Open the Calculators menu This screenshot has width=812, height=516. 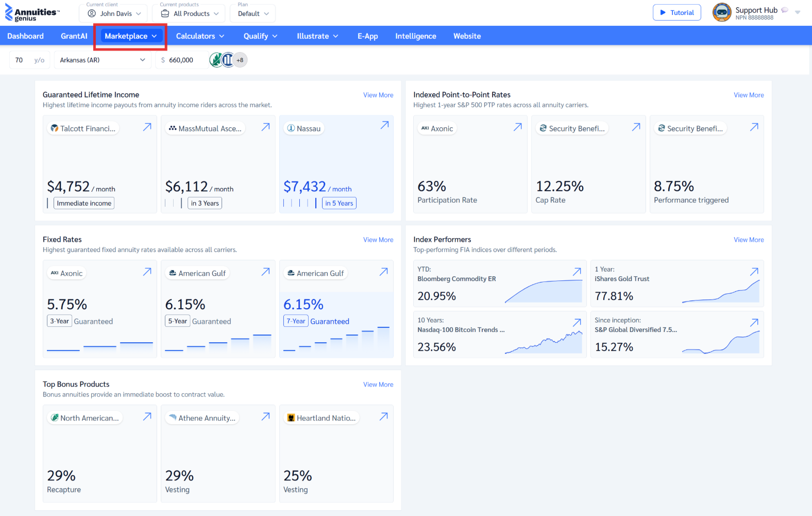point(200,36)
